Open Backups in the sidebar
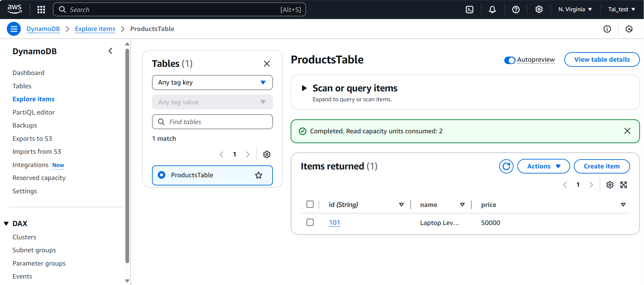The height and width of the screenshot is (285, 644). click(25, 125)
